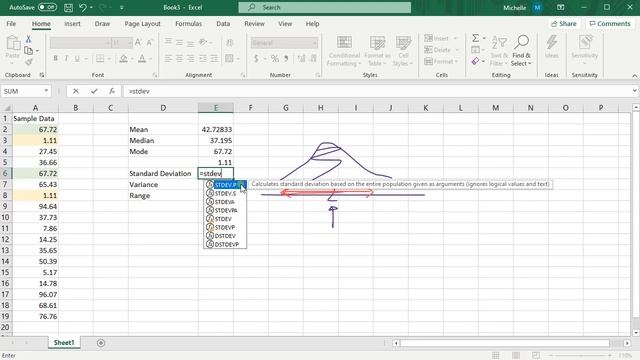The height and width of the screenshot is (360, 640).
Task: Expand the formula bar chevron
Action: 634,91
